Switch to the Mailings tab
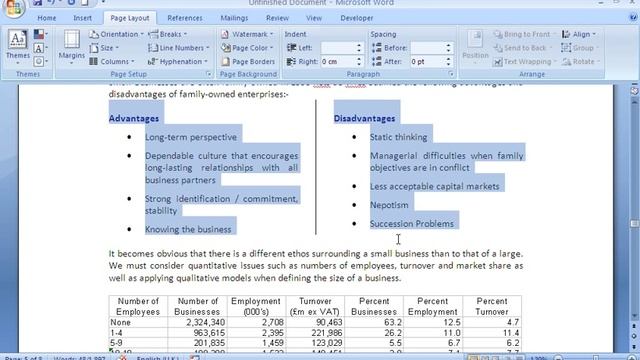The width and height of the screenshot is (640, 360). [x=234, y=18]
